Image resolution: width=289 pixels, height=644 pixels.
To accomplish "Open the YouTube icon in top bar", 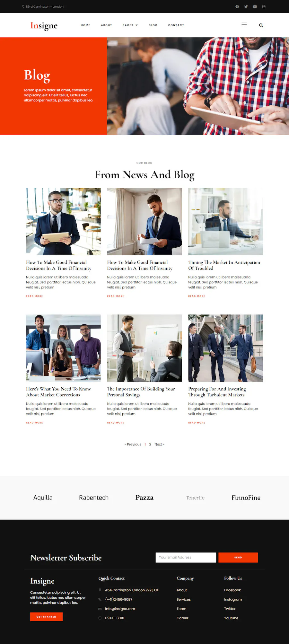I will 255,6.
